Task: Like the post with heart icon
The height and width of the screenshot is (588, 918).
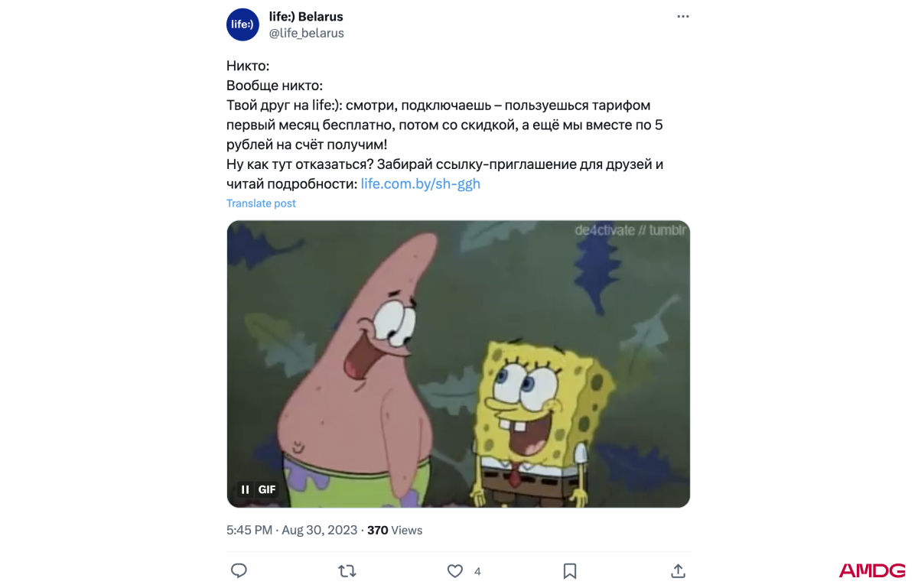Action: coord(455,571)
